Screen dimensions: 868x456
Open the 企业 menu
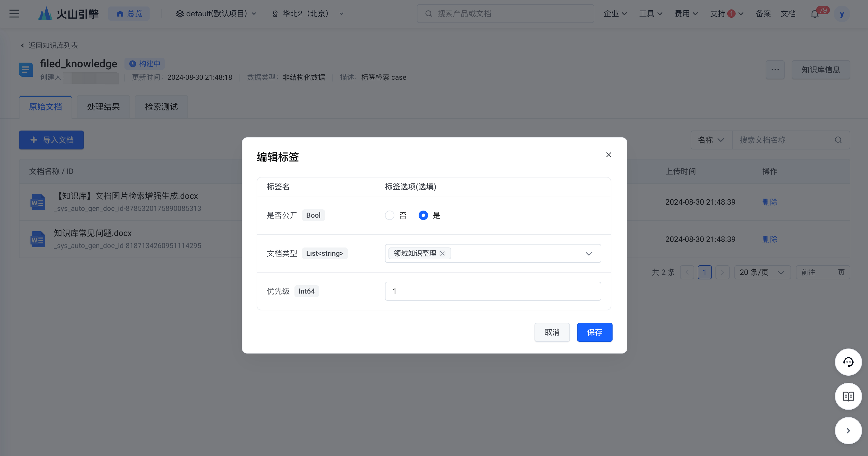point(615,14)
